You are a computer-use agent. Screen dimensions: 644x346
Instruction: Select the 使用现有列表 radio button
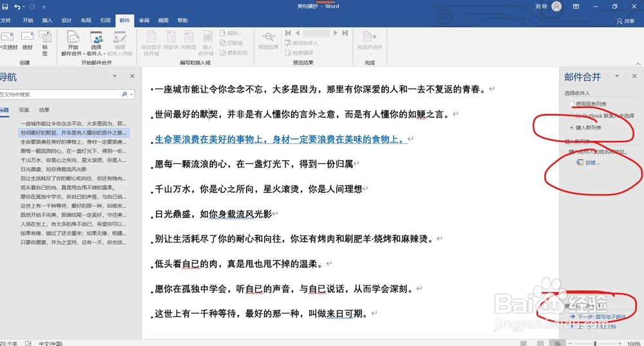pyautogui.click(x=572, y=104)
